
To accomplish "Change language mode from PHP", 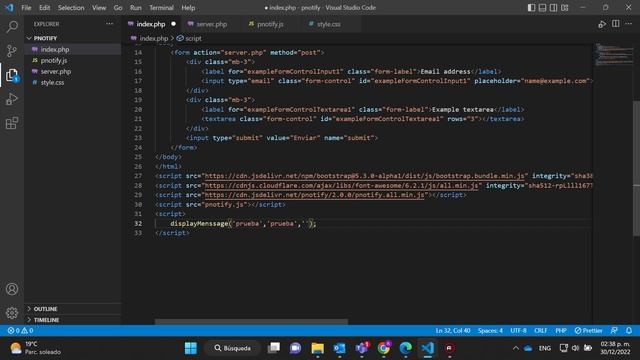I will coord(561,331).
